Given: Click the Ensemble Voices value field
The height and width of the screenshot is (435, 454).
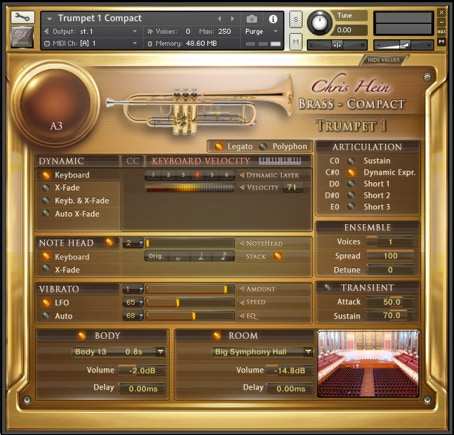Looking at the screenshot, I should [391, 242].
